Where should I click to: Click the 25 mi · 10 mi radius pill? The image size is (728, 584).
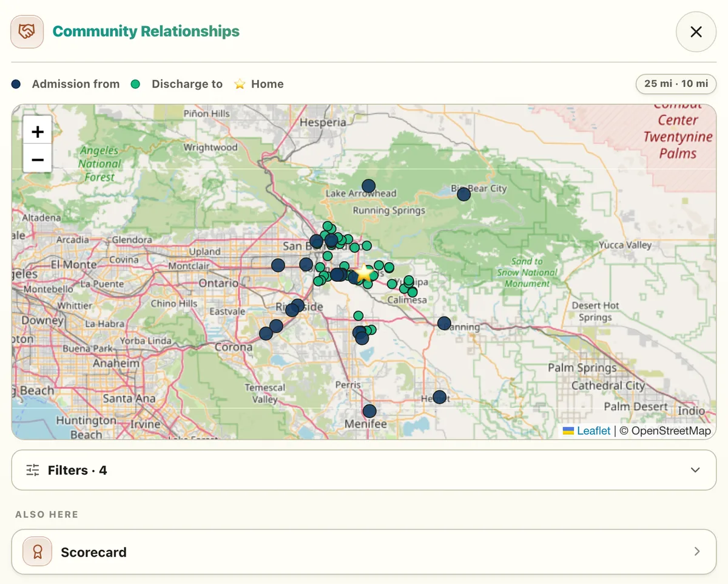tap(676, 84)
